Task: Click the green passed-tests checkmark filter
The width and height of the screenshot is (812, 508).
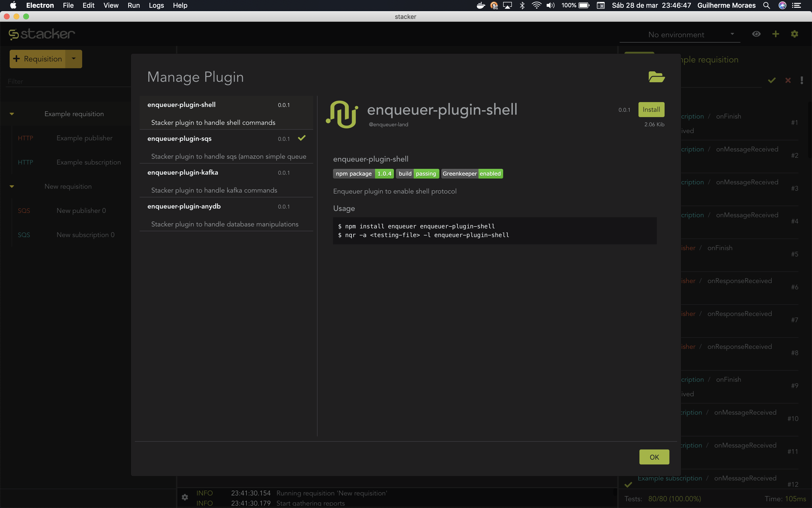Action: (772, 80)
